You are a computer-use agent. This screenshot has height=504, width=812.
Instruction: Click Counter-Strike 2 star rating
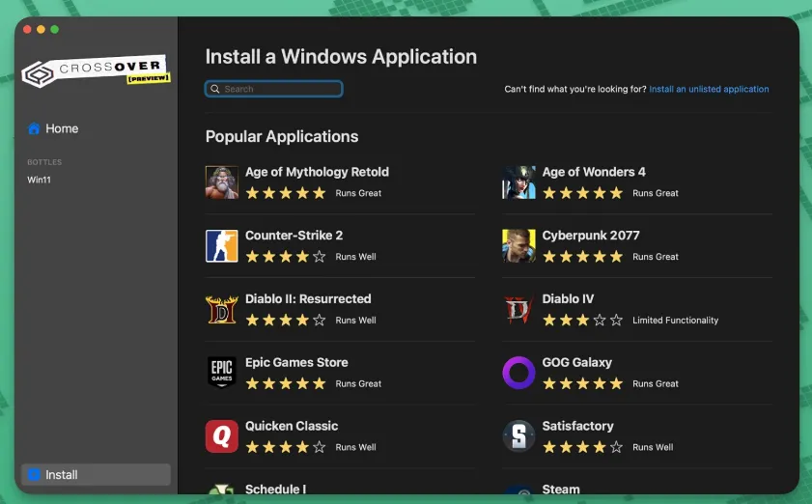pos(286,257)
